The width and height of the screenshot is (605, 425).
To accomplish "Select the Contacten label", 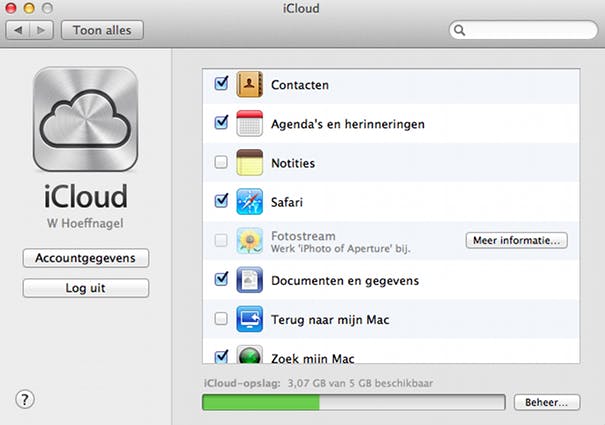I will [300, 85].
